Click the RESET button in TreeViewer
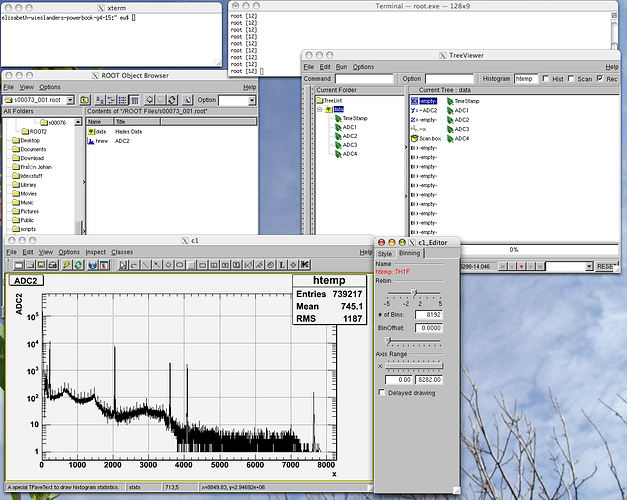Screen dimensions: 627x500 point(606,266)
